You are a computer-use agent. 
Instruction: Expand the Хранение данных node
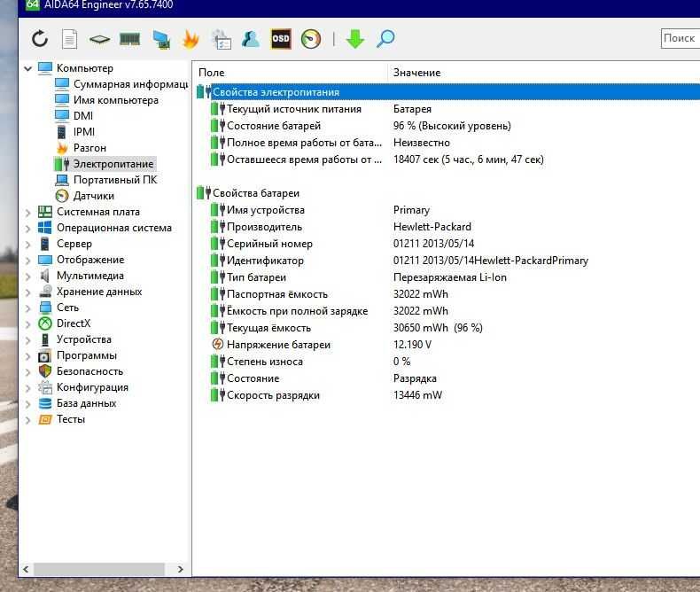(x=28, y=292)
